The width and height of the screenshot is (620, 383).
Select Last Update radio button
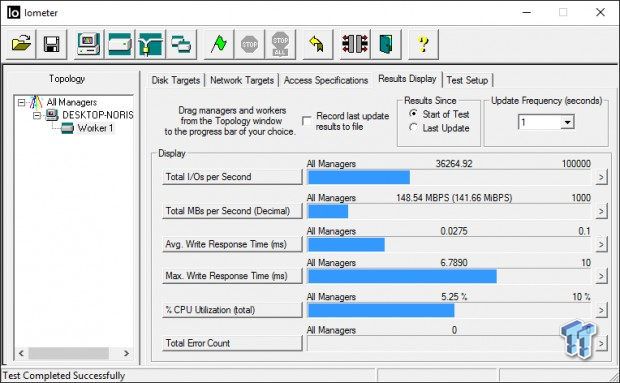414,128
